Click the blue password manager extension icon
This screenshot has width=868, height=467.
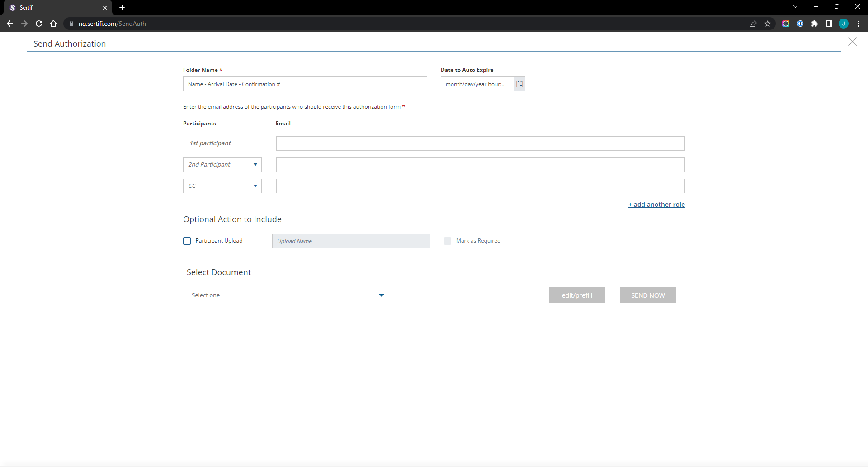click(x=800, y=24)
